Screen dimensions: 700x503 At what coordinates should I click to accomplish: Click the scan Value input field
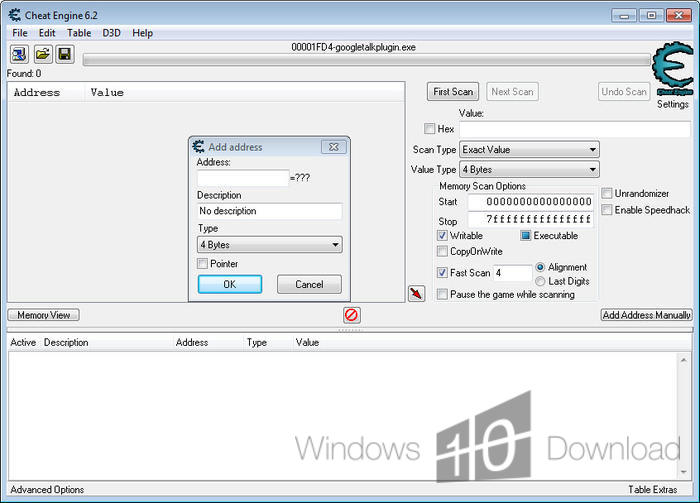click(575, 129)
